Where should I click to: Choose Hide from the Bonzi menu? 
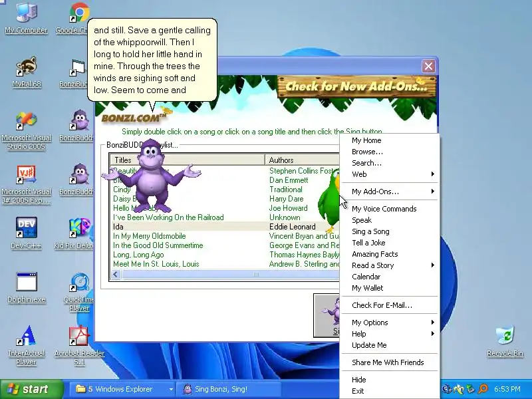click(389, 380)
